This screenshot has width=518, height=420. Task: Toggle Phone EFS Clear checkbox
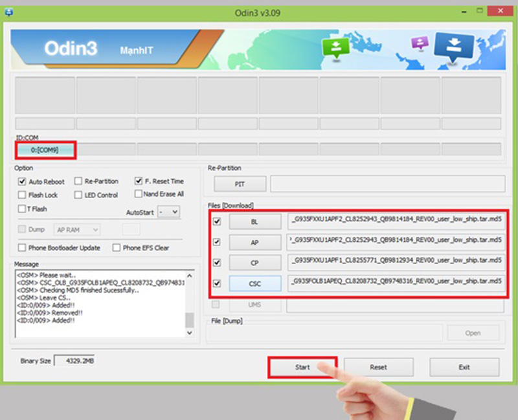[x=117, y=248]
